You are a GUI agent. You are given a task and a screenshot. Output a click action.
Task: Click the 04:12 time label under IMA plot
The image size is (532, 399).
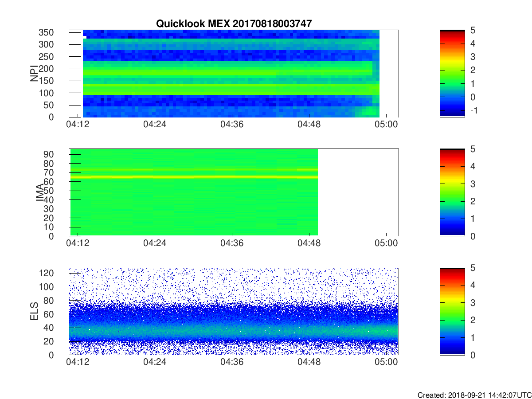coord(78,244)
